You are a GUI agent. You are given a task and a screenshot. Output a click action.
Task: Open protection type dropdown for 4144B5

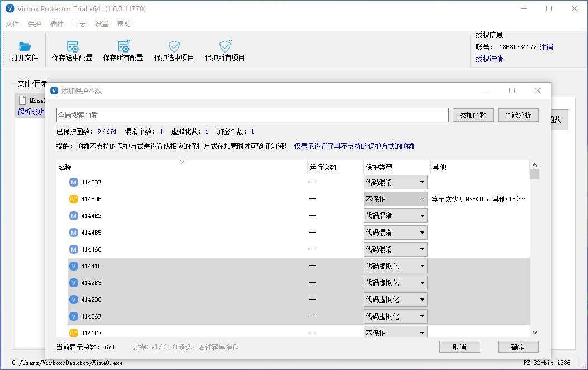tap(395, 233)
